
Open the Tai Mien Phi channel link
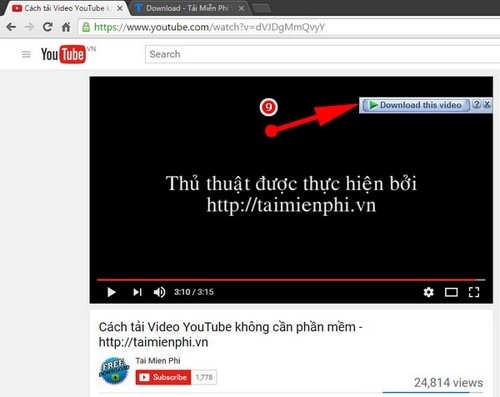[158, 361]
